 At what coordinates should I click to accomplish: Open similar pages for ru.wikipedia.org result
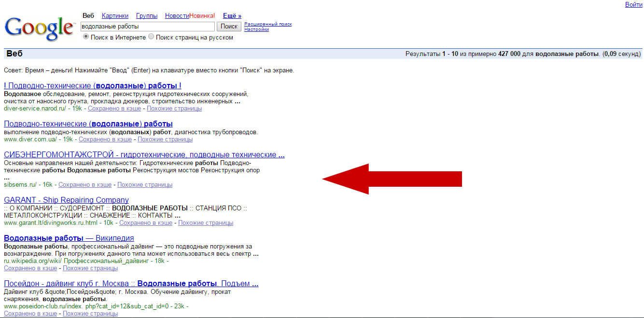(90, 268)
